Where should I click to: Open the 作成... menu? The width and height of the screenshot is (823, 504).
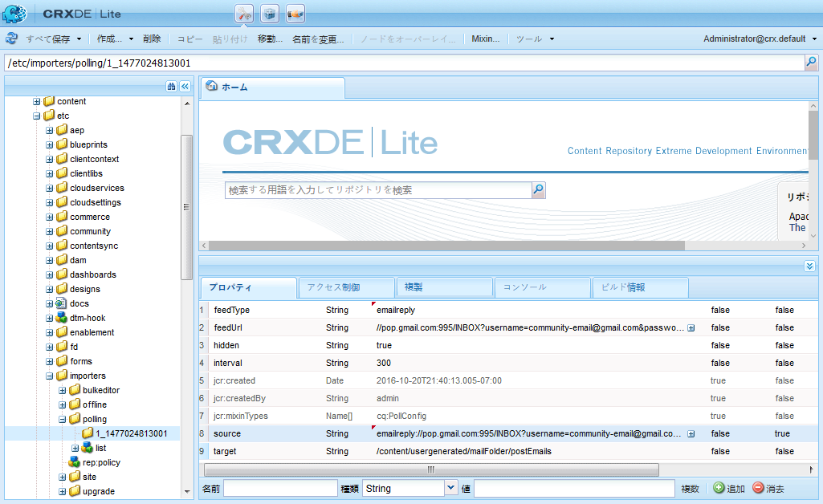tap(115, 39)
